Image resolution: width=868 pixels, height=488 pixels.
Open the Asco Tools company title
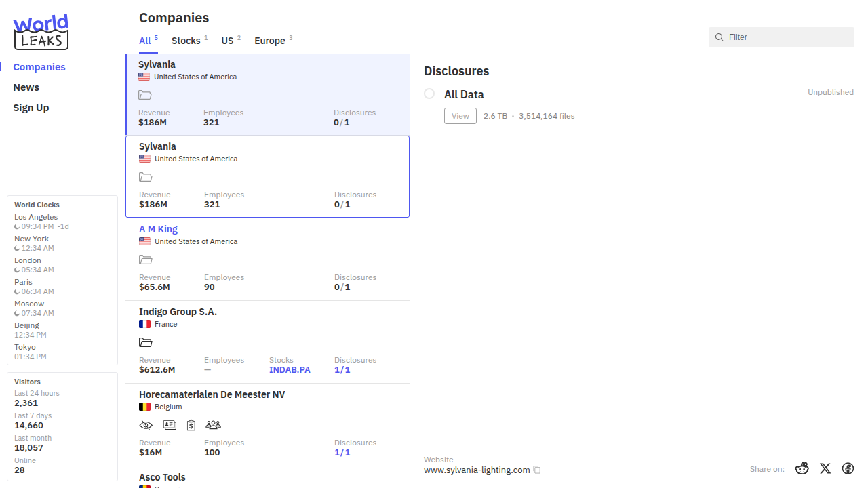coord(162,477)
